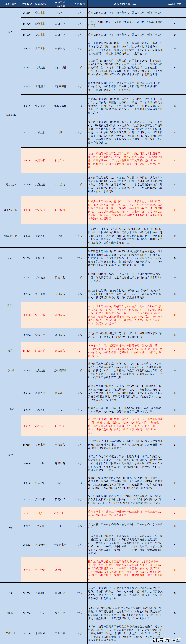Select the 甜味剂/代糖 sector cell
The image size is (186, 644).
pyautogui.click(x=11, y=210)
